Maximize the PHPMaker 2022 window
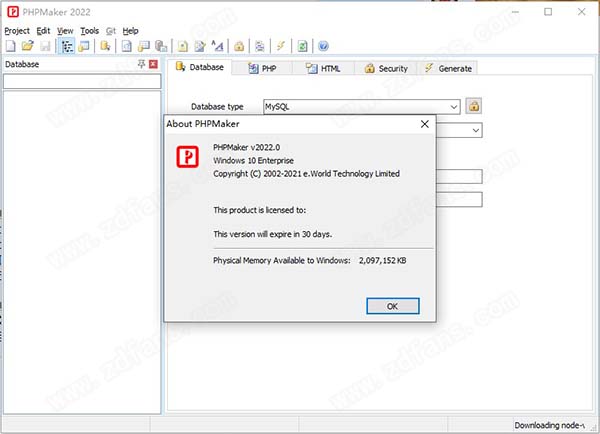 [x=548, y=12]
